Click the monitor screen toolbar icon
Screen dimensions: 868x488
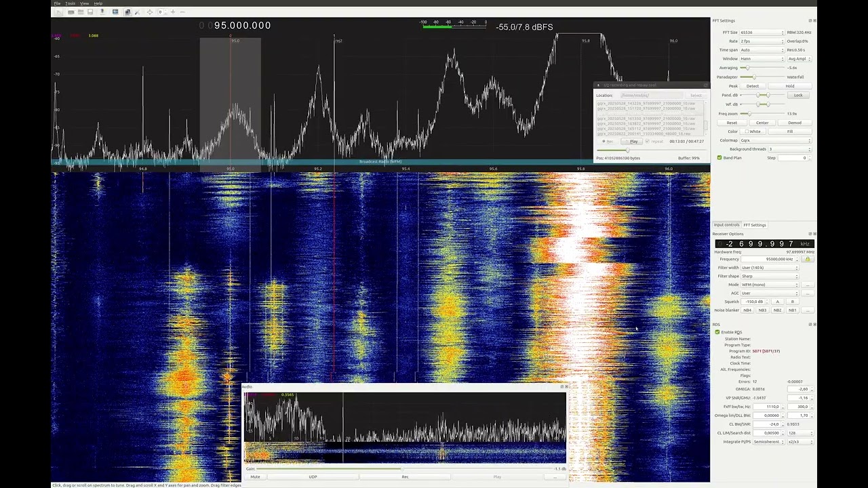(115, 12)
